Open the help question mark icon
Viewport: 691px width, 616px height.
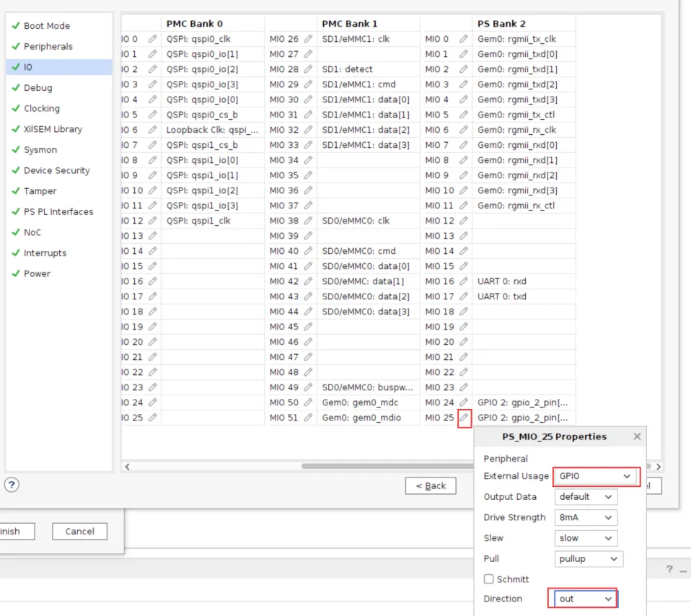tap(12, 484)
